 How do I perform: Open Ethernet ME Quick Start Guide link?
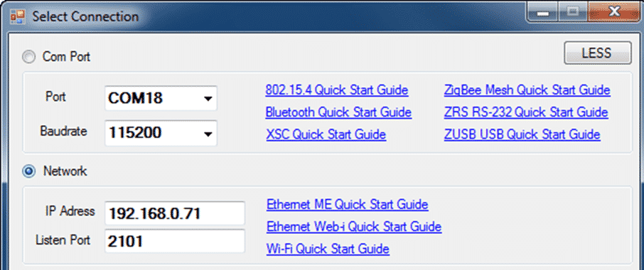point(348,205)
